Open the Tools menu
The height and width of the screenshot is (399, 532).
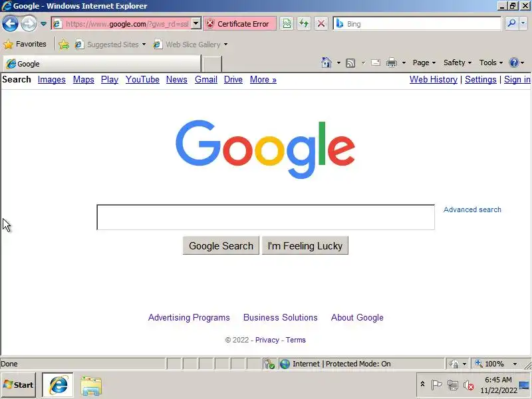tap(491, 63)
